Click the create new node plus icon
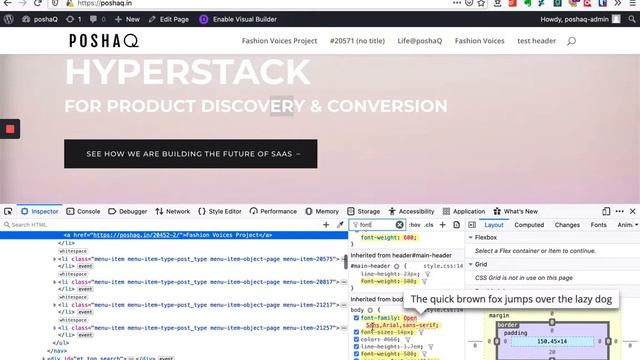This screenshot has width=640, height=360. pos(326,225)
